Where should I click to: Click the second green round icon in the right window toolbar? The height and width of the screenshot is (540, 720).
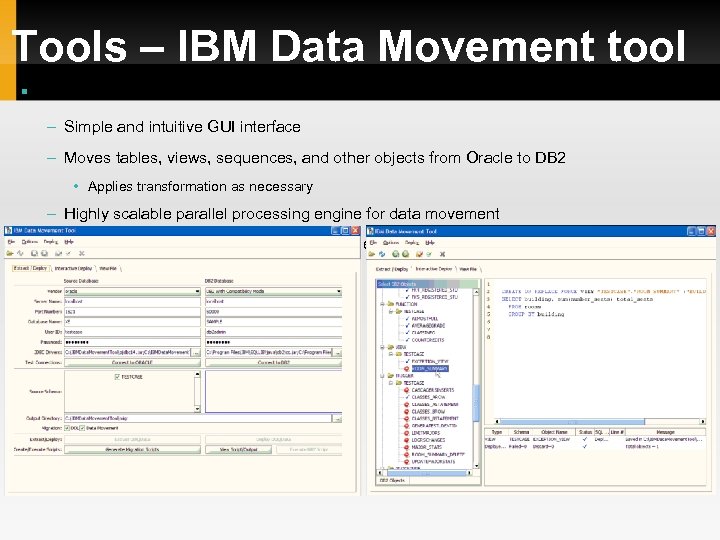coord(405,254)
